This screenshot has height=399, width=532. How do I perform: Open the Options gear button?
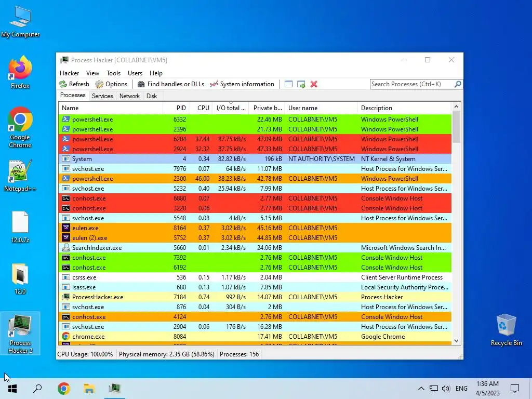(111, 84)
